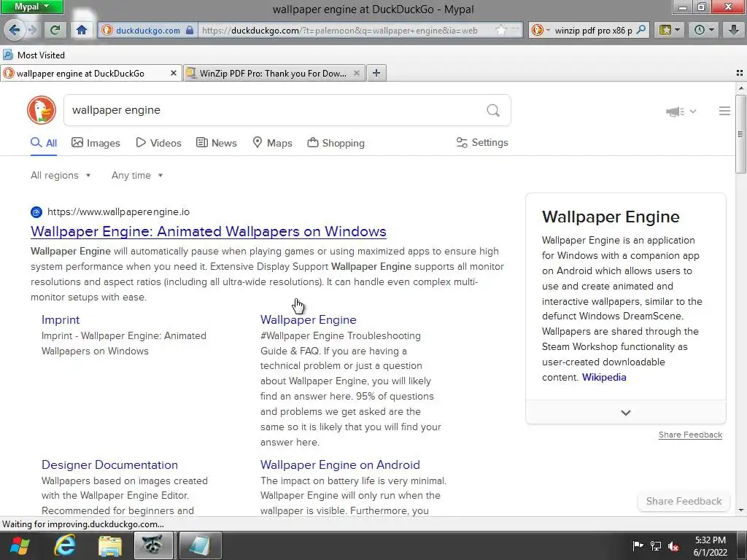Open the Windows Start button
Image resolution: width=747 pixels, height=560 pixels.
(20, 545)
